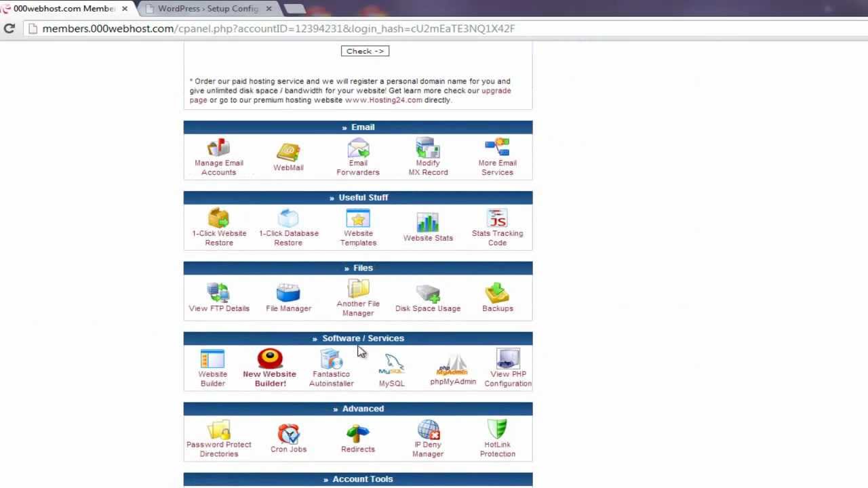Open Website Templates icon
The width and height of the screenshot is (868, 488).
click(x=358, y=218)
